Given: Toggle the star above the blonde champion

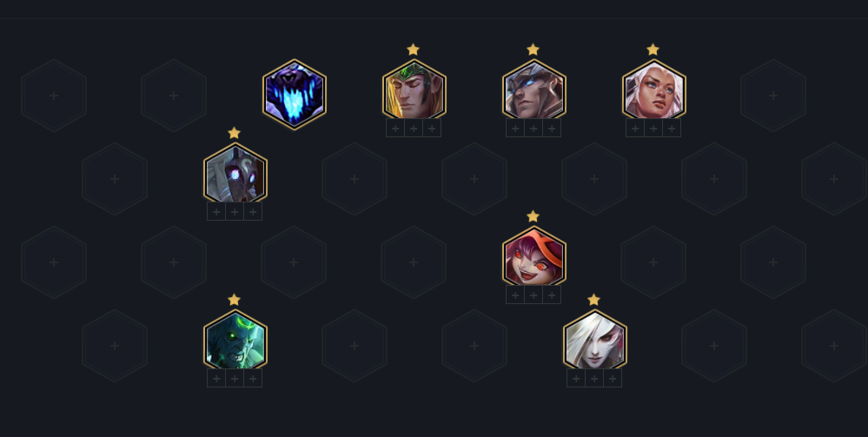Looking at the screenshot, I should (413, 50).
